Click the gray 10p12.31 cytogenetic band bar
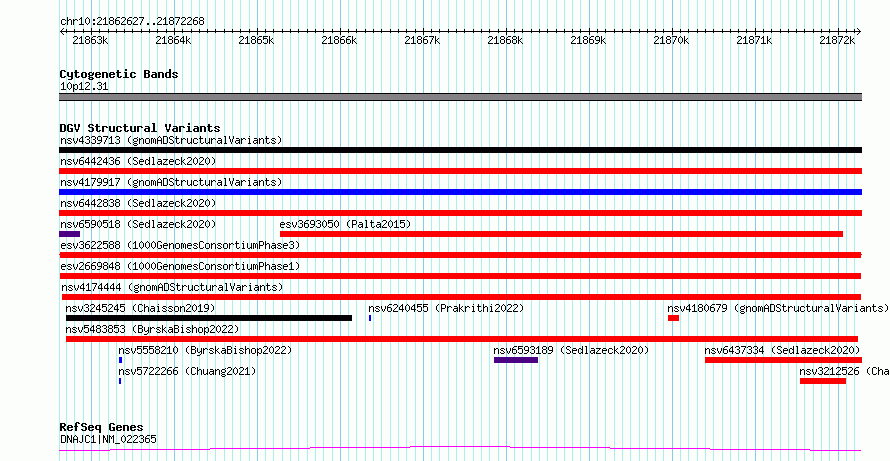This screenshot has width=890, height=461. (460, 97)
